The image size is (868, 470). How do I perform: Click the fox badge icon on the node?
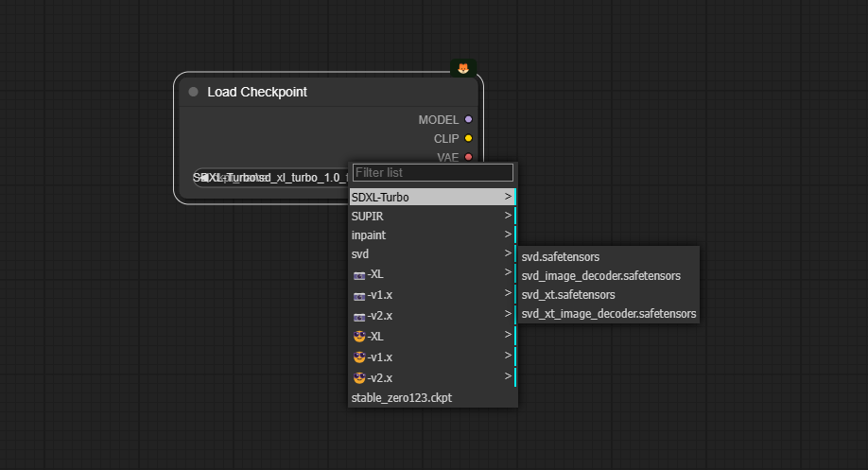point(463,68)
